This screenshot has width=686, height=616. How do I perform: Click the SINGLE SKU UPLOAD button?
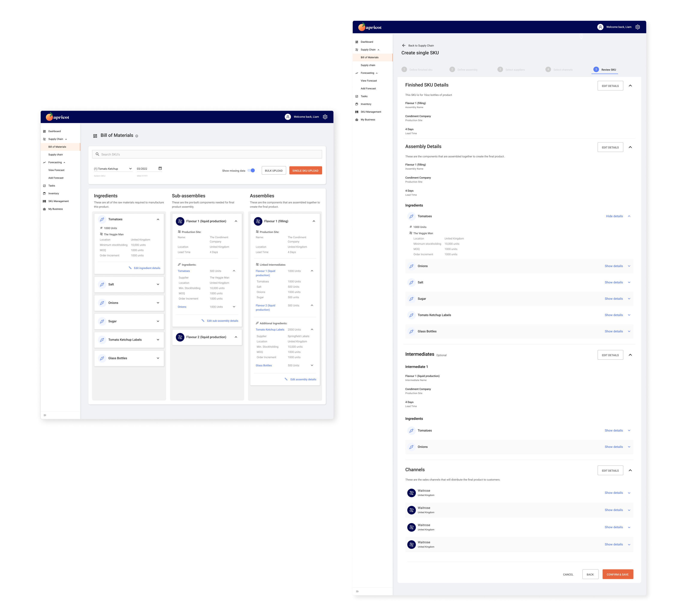[305, 171]
